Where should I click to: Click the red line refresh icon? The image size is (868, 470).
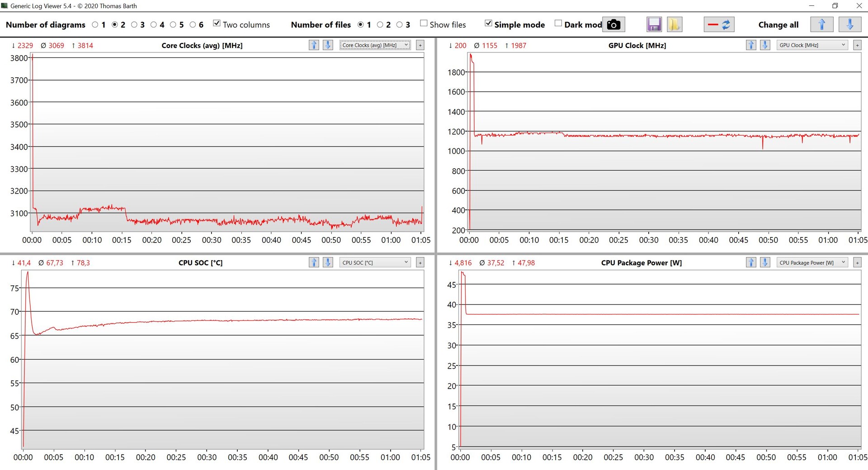coord(719,24)
